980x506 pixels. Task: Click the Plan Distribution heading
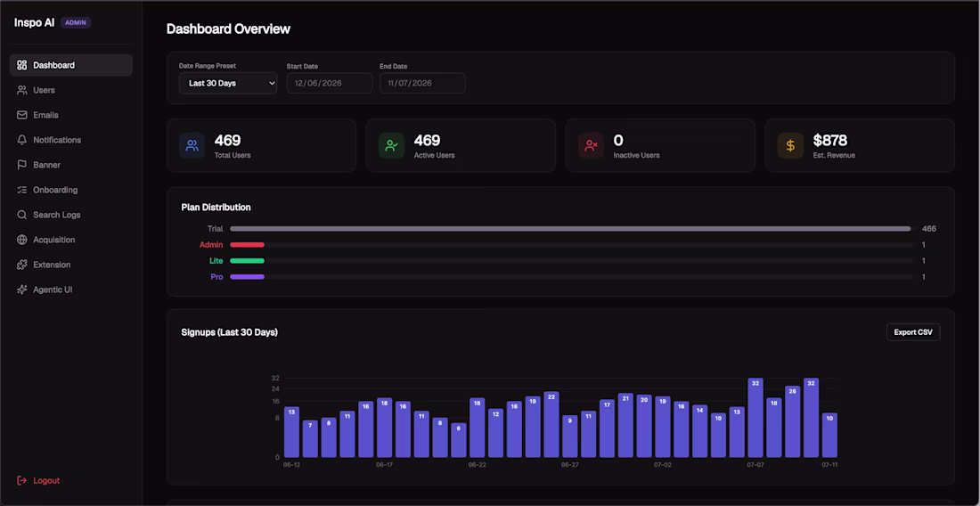click(x=216, y=208)
